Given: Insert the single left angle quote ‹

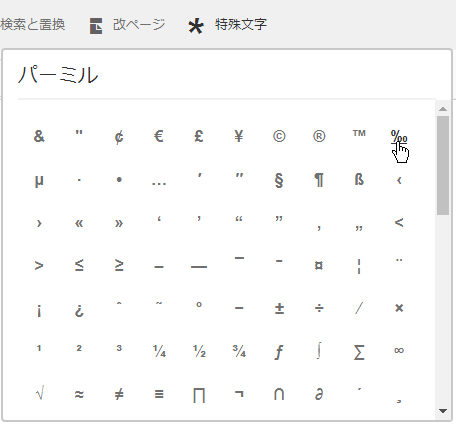Looking at the screenshot, I should tap(399, 181).
